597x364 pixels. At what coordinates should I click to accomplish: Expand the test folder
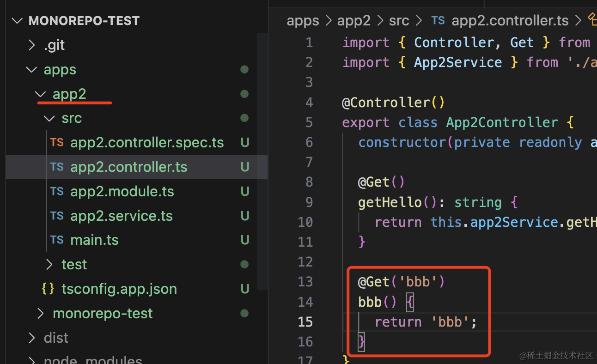pos(49,264)
